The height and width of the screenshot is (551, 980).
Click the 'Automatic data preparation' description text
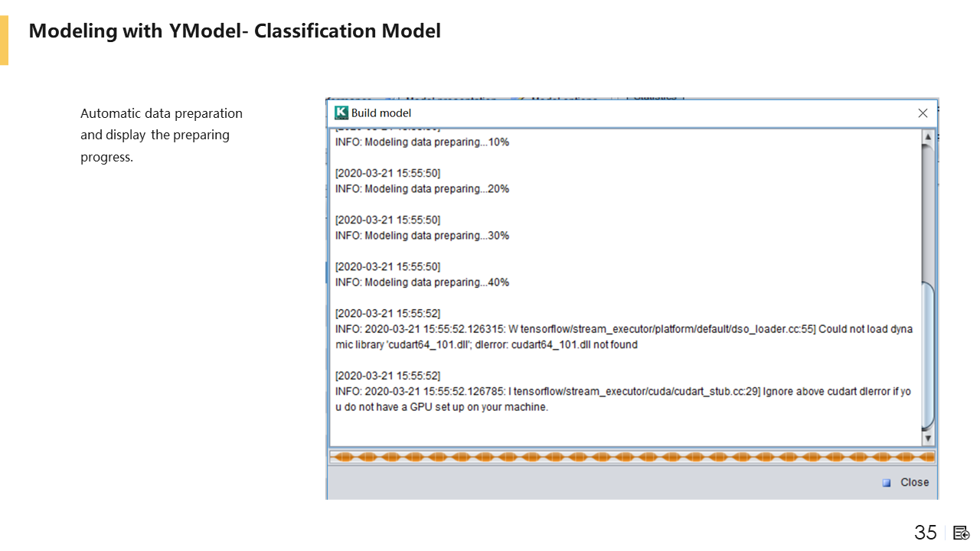click(162, 113)
